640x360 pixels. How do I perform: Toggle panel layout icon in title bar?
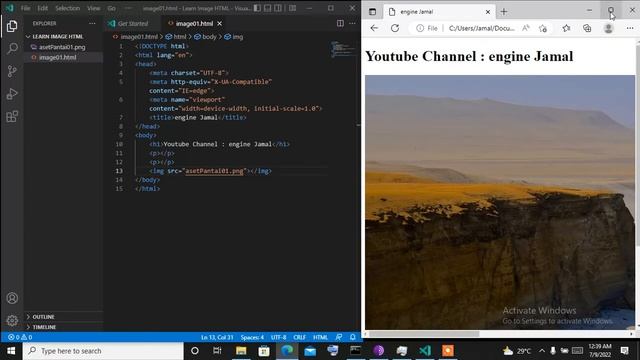point(267,8)
